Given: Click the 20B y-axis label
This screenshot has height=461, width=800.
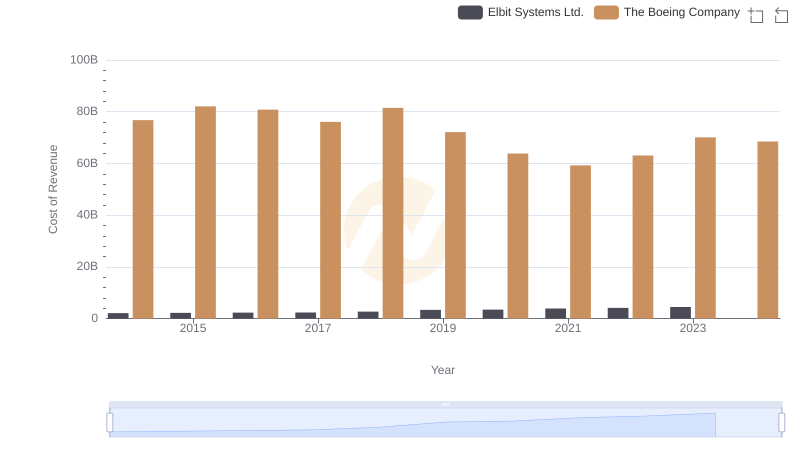Looking at the screenshot, I should point(87,266).
